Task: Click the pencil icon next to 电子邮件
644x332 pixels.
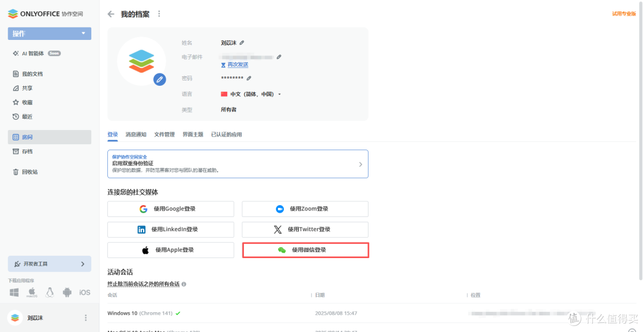Action: click(x=279, y=57)
